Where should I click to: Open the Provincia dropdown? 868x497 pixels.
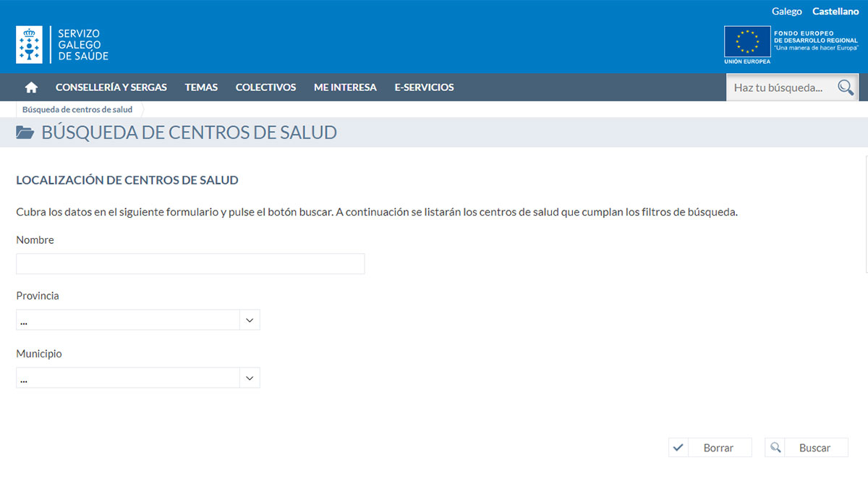click(x=129, y=320)
